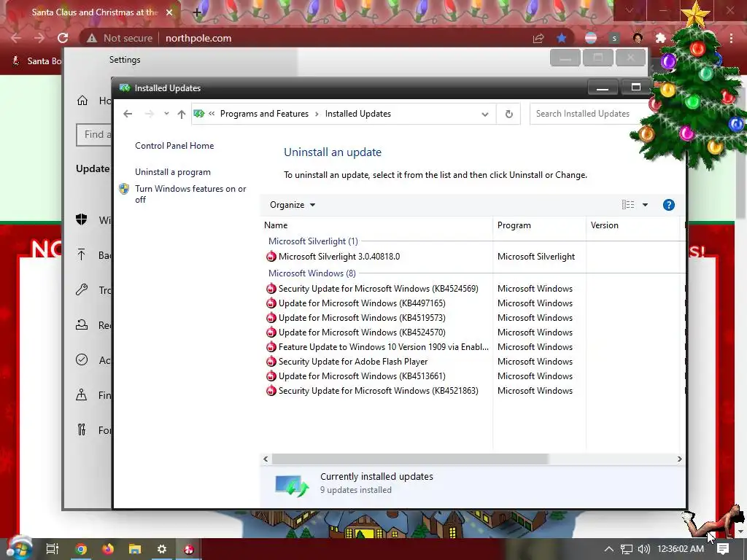This screenshot has width=747, height=560.
Task: Select Feature Update to Windows 10 Version 1909
Action: (383, 347)
